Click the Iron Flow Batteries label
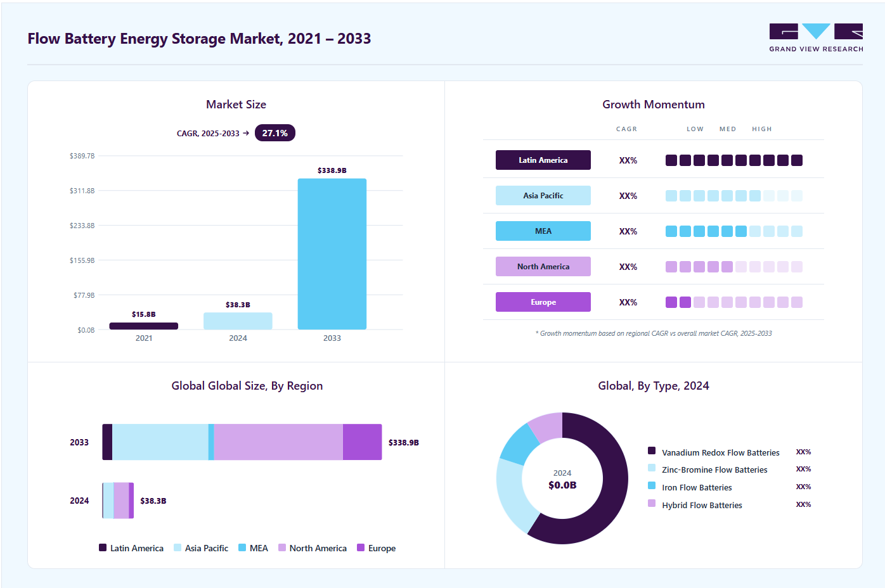 (x=697, y=487)
